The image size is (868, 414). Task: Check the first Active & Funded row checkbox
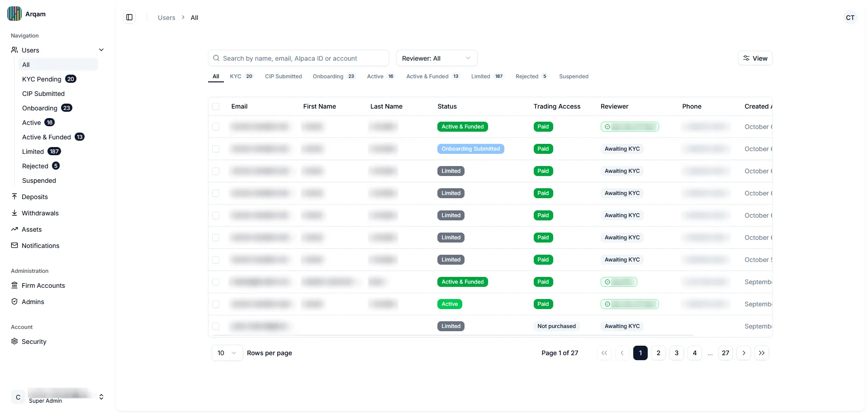[x=216, y=127]
